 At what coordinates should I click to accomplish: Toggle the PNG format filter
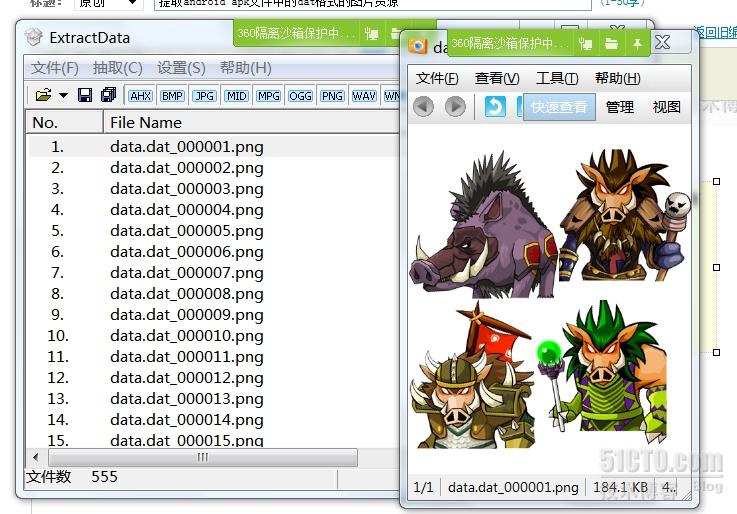(x=332, y=96)
